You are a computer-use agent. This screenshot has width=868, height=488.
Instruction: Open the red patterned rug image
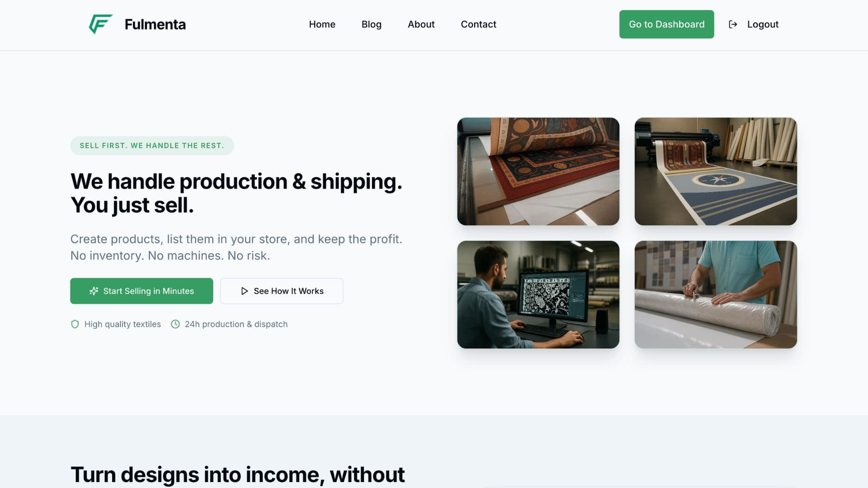coord(538,172)
